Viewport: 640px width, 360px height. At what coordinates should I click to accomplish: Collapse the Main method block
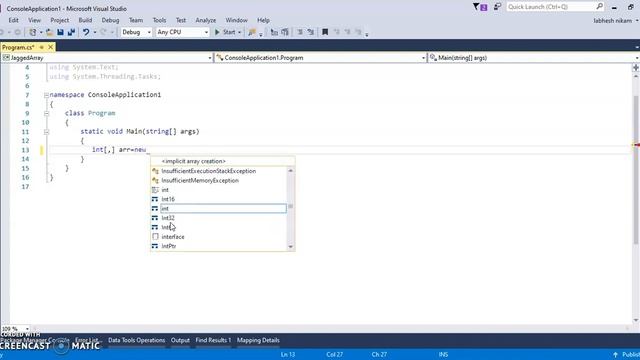(x=47, y=132)
